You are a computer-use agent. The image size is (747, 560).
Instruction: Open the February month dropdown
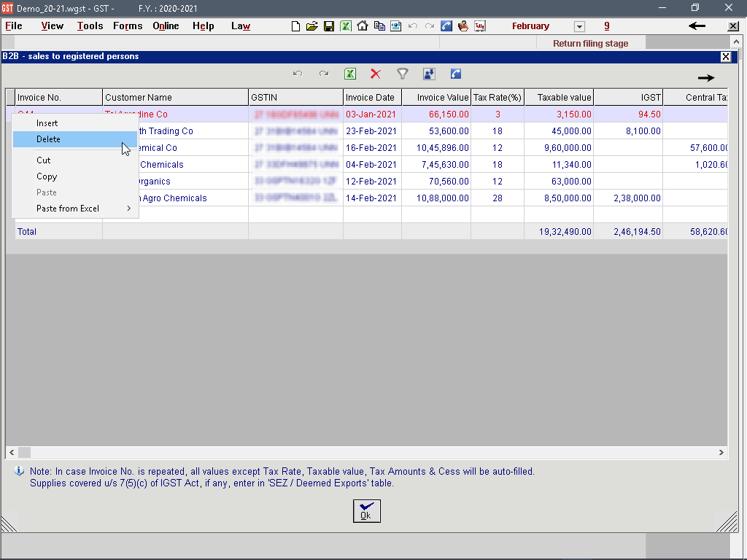579,27
